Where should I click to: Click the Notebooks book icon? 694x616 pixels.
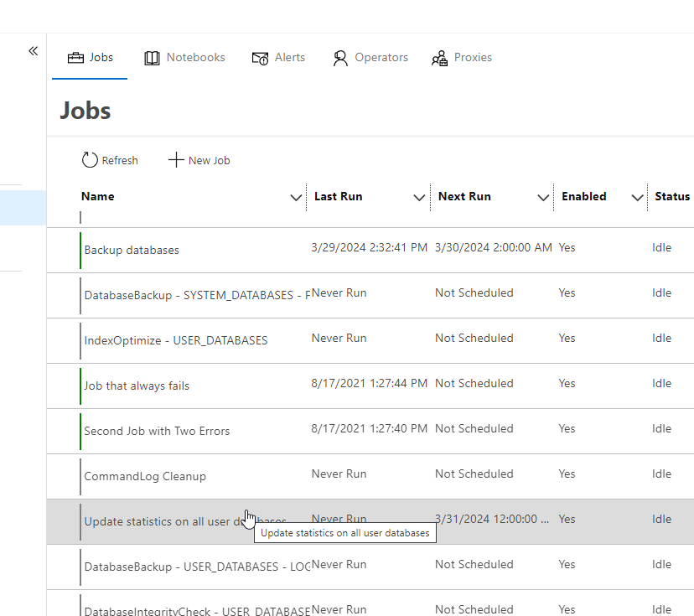tap(152, 58)
